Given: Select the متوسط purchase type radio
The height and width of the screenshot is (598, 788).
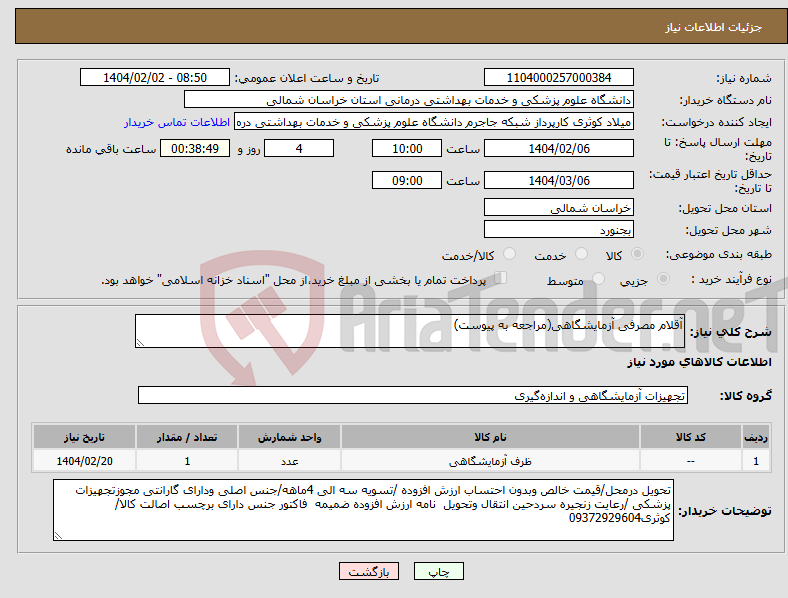Looking at the screenshot, I should point(599,279).
